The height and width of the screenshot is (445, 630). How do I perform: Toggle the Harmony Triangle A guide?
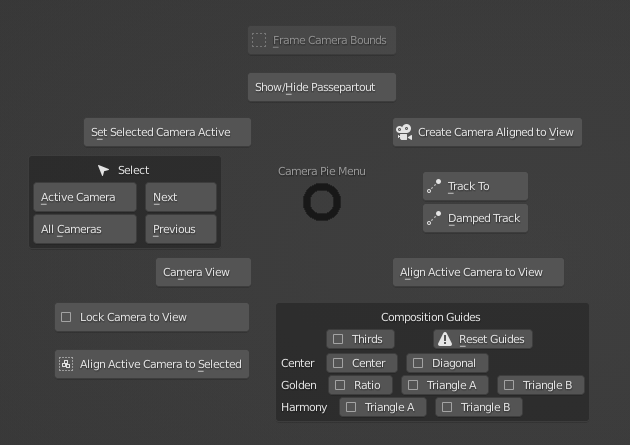pyautogui.click(x=351, y=407)
